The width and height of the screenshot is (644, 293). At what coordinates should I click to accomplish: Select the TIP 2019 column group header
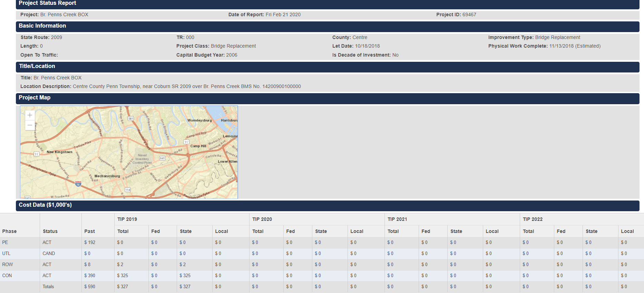(127, 219)
